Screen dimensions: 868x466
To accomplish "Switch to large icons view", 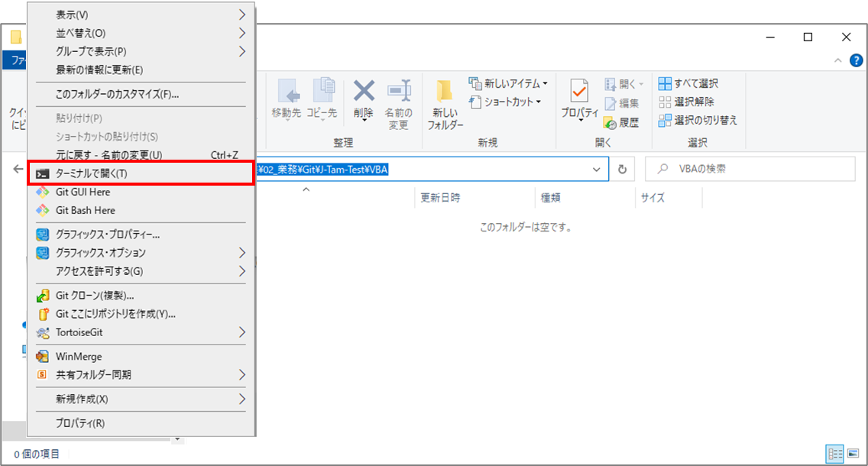I will 853,454.
